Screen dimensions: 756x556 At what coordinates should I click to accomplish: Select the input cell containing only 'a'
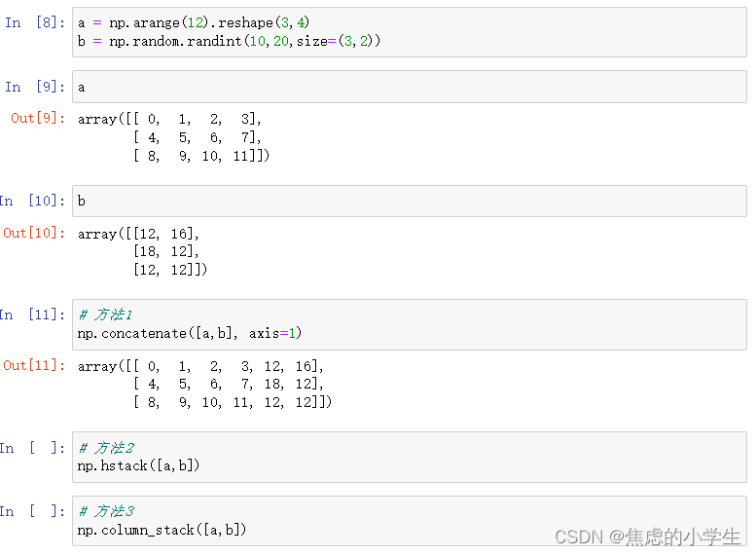[409, 87]
